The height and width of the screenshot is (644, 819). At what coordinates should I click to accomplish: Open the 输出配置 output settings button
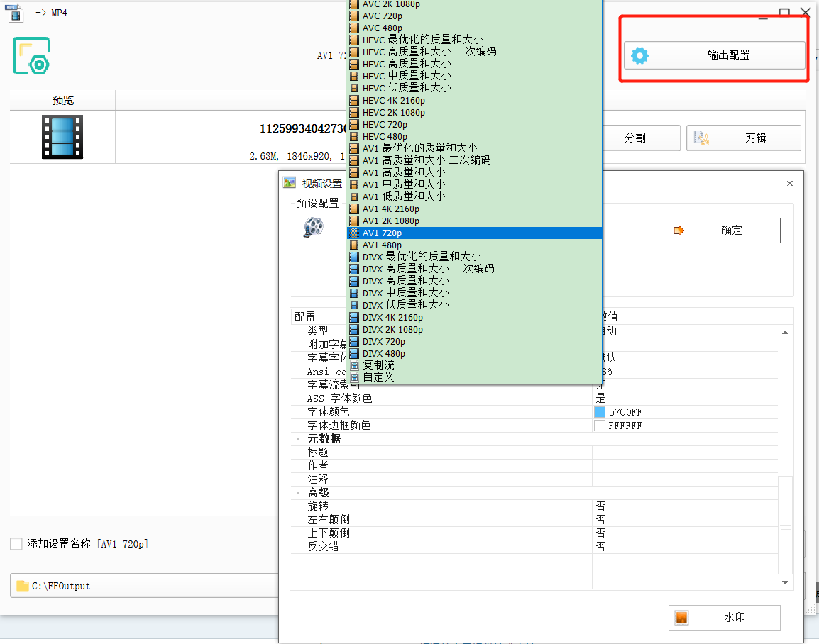point(715,55)
